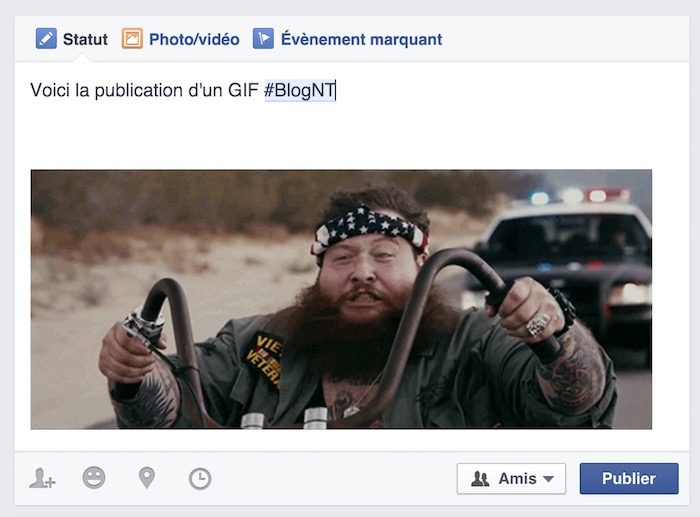This screenshot has width=700, height=517.
Task: Tag friends using the person-plus icon
Action: coord(42,478)
